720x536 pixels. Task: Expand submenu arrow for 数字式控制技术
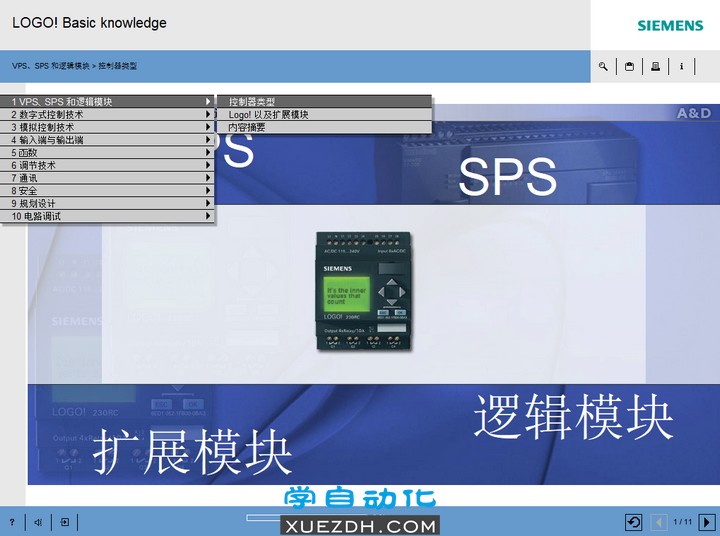pos(208,114)
